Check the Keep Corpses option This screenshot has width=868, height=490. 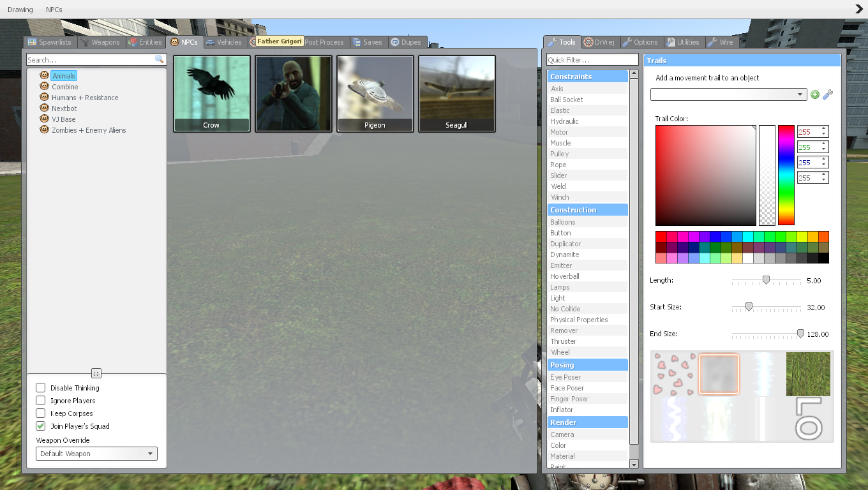click(x=41, y=413)
